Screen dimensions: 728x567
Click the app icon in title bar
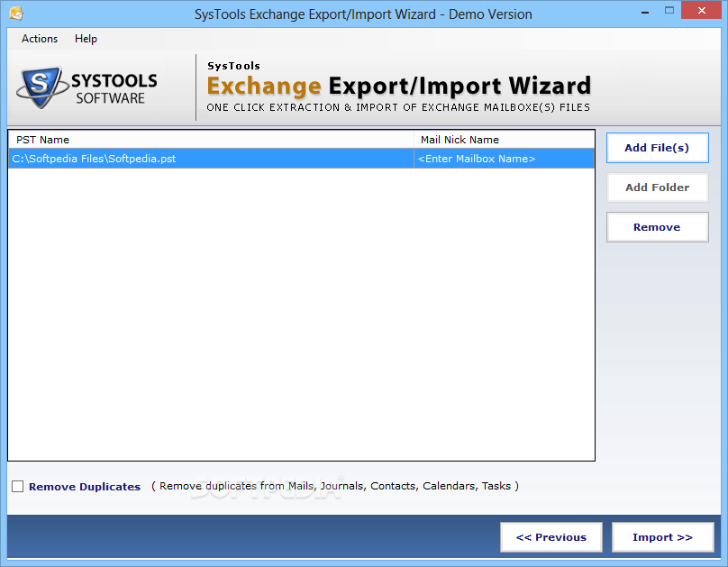(16, 14)
